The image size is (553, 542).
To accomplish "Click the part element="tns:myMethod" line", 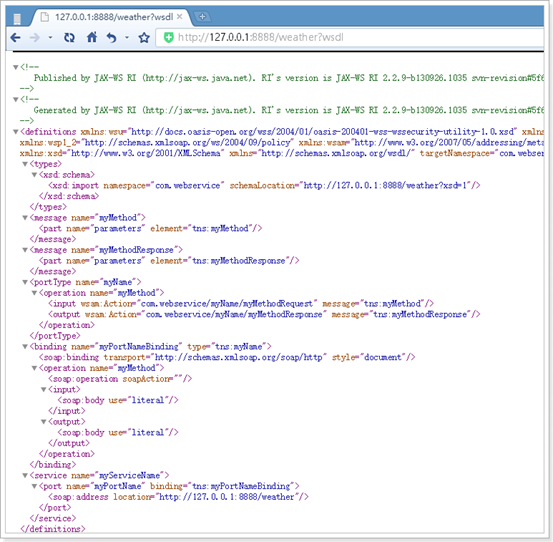I will pos(151,229).
